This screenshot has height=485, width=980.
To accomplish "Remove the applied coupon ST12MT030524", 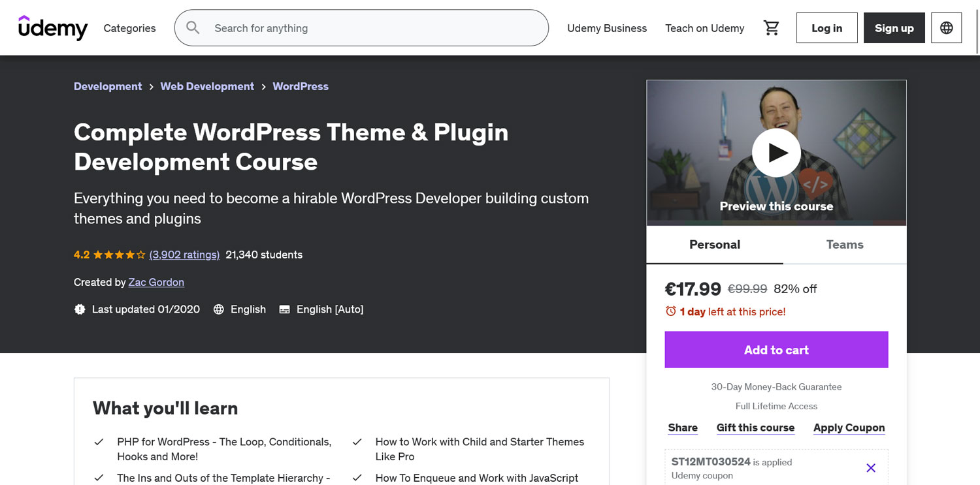I will click(x=870, y=468).
